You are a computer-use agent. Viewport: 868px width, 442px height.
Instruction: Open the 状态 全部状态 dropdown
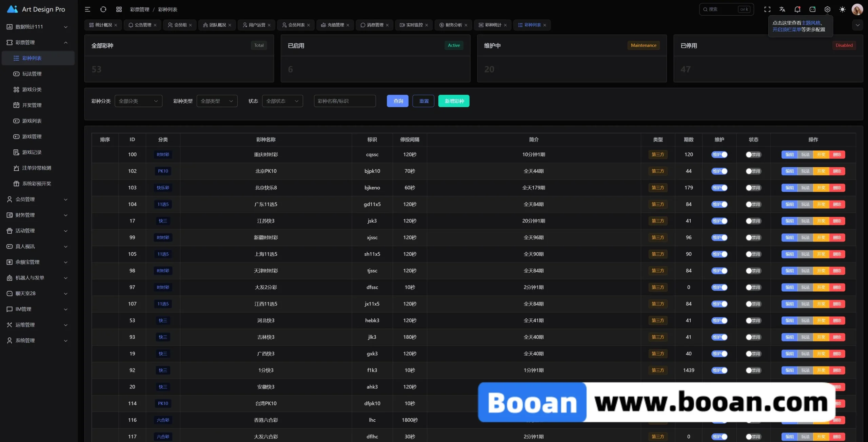click(282, 101)
